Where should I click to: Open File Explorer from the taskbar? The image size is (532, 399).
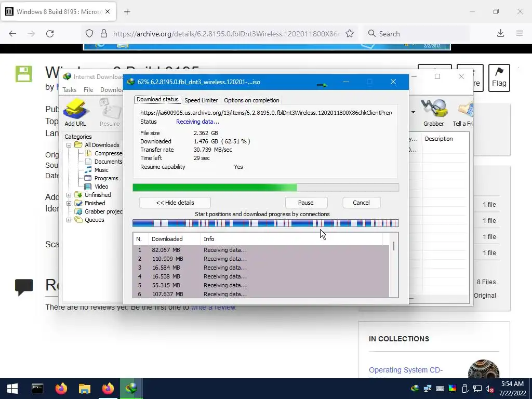[x=85, y=389]
